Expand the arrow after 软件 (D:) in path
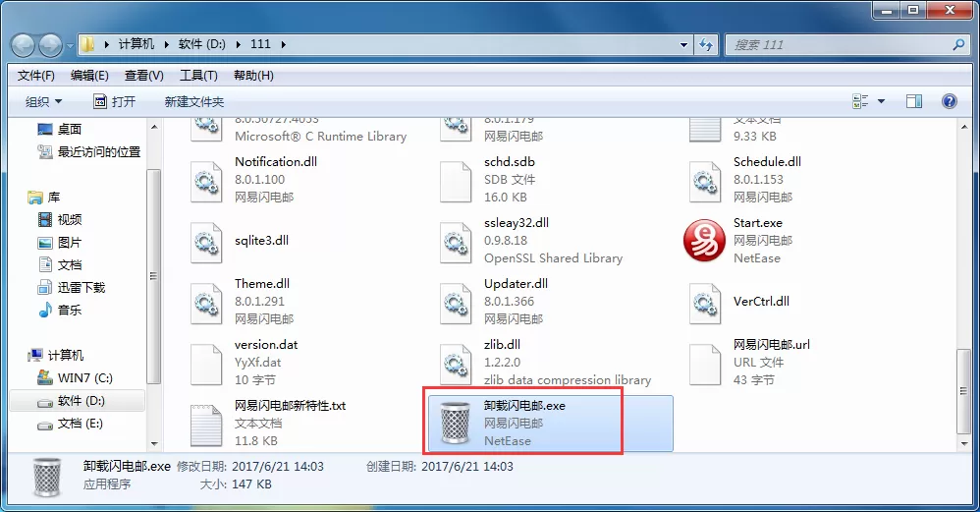980x512 pixels. (x=238, y=44)
